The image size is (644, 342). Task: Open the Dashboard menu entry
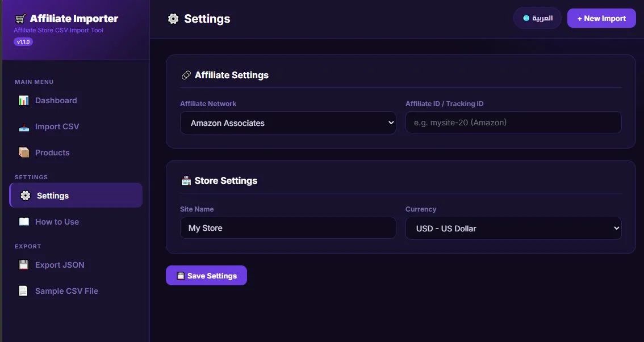click(56, 100)
